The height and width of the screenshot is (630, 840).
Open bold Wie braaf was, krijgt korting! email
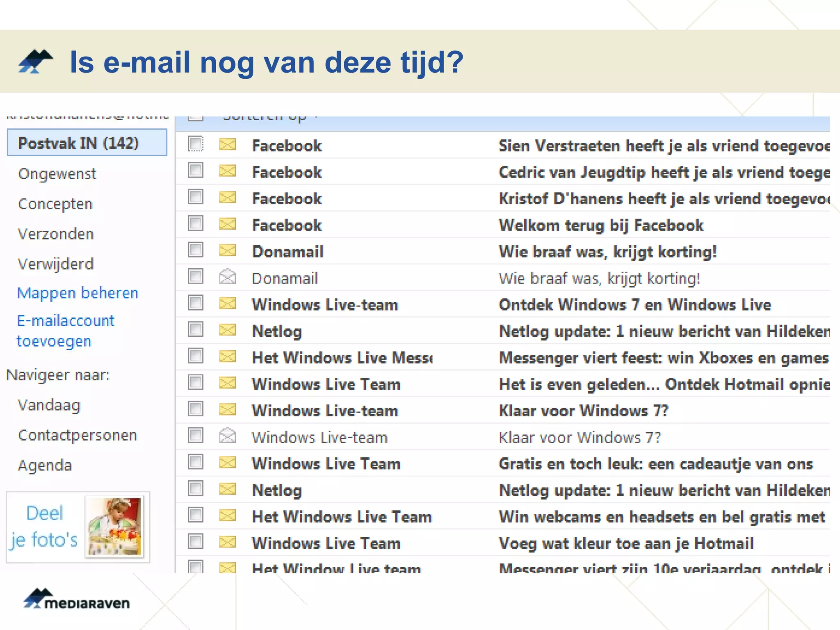tap(607, 252)
